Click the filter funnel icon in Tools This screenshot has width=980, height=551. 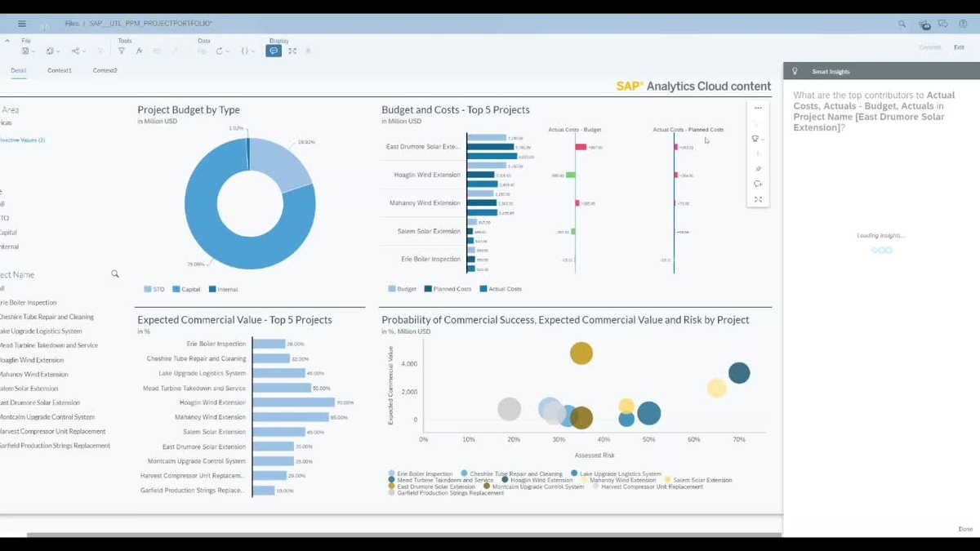click(122, 51)
